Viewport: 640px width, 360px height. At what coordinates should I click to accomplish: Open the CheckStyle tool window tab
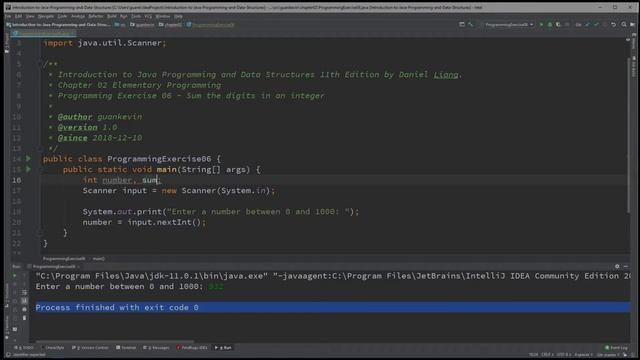(x=53, y=348)
